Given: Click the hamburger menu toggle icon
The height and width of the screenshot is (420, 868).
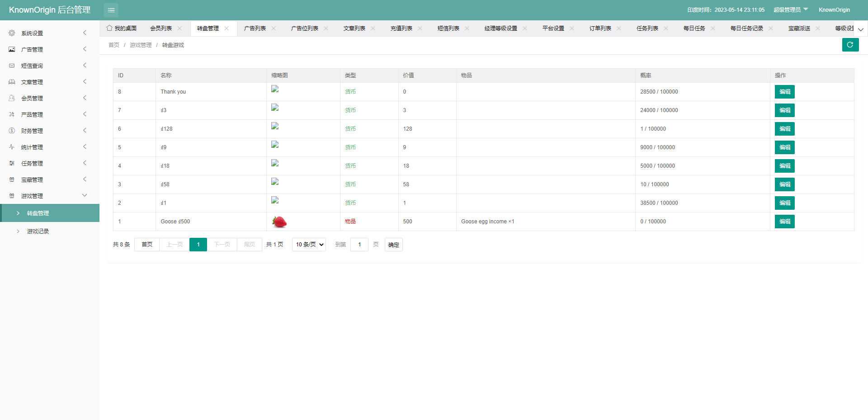Looking at the screenshot, I should (x=111, y=10).
